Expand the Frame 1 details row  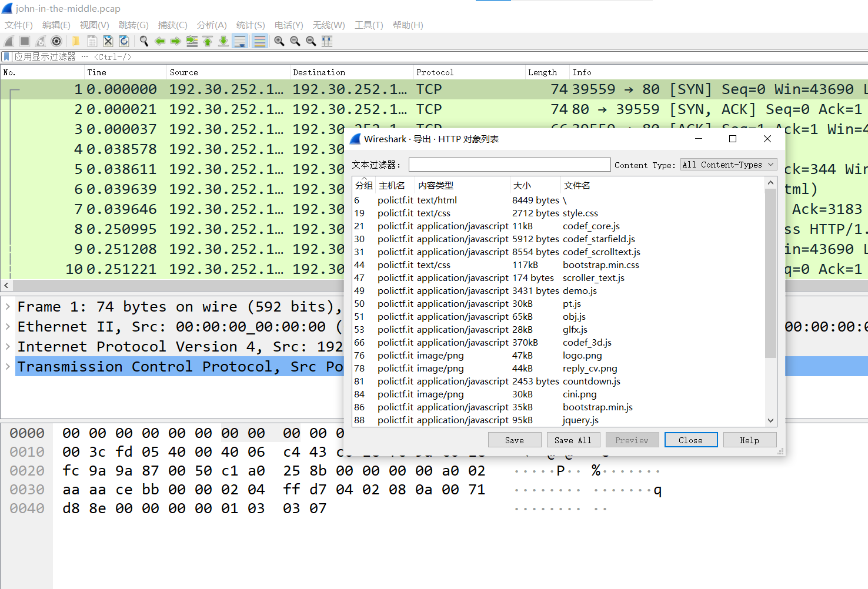8,307
